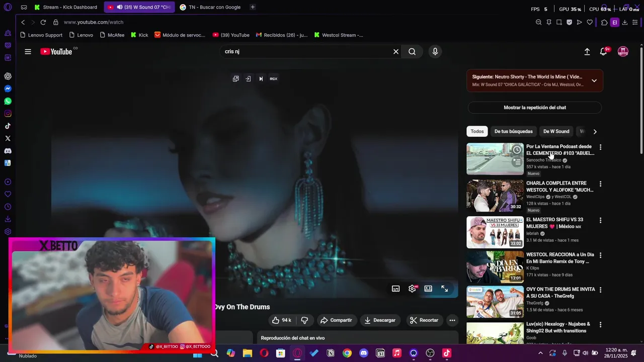Screen dimensions: 644x362
Task: Open the YouTube guide hamburger menu
Action: [x=28, y=51]
